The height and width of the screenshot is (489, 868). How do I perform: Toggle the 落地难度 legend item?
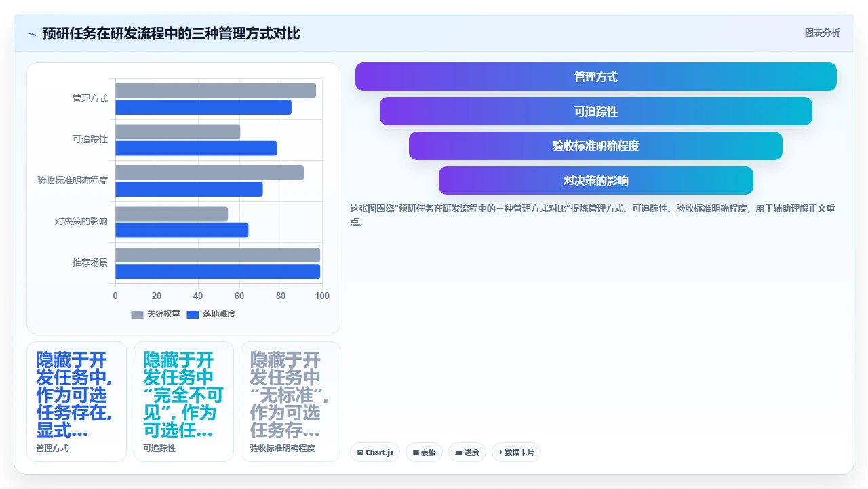pyautogui.click(x=211, y=314)
